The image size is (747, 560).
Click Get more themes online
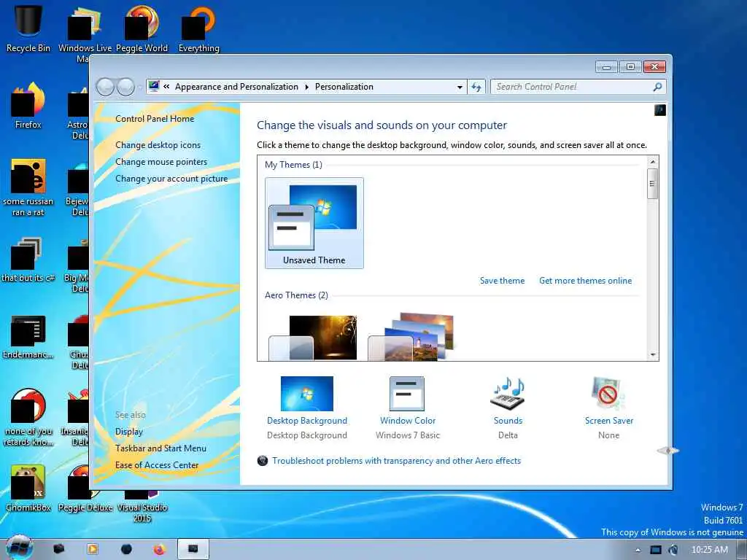pos(586,281)
